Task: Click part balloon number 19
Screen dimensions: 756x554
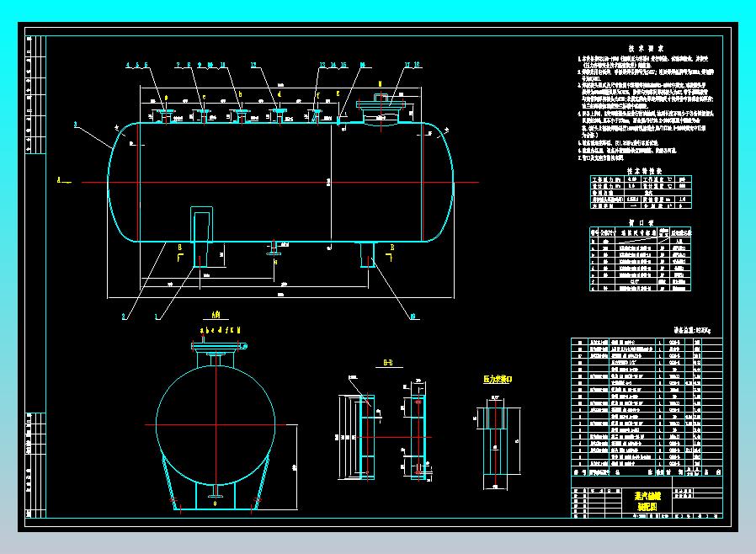Action: pyautogui.click(x=413, y=317)
